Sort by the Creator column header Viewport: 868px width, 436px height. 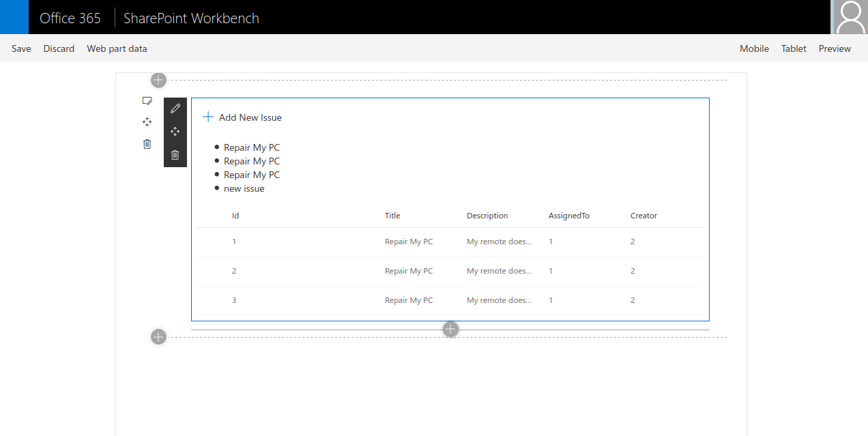643,216
